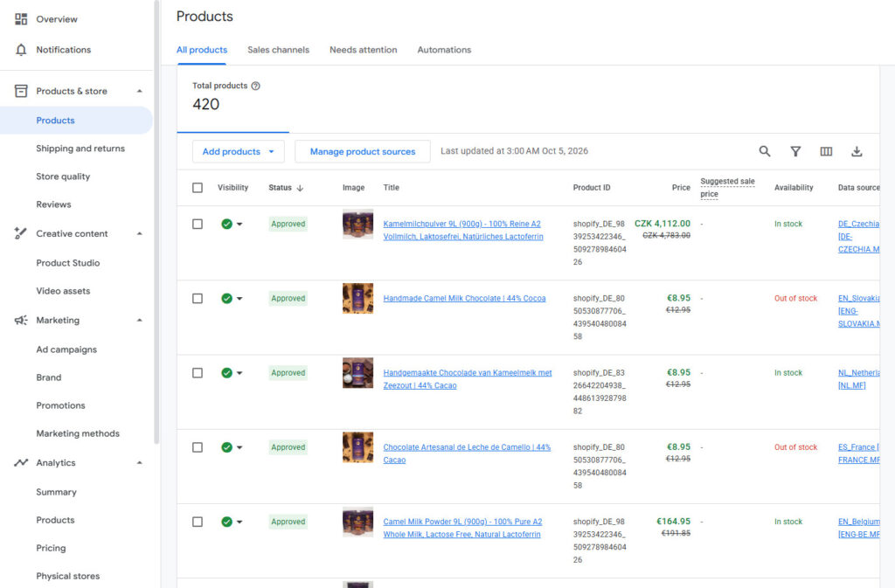895x588 pixels.
Task: Open Handmade Camel Milk Chocolate title link
Action: click(464, 298)
